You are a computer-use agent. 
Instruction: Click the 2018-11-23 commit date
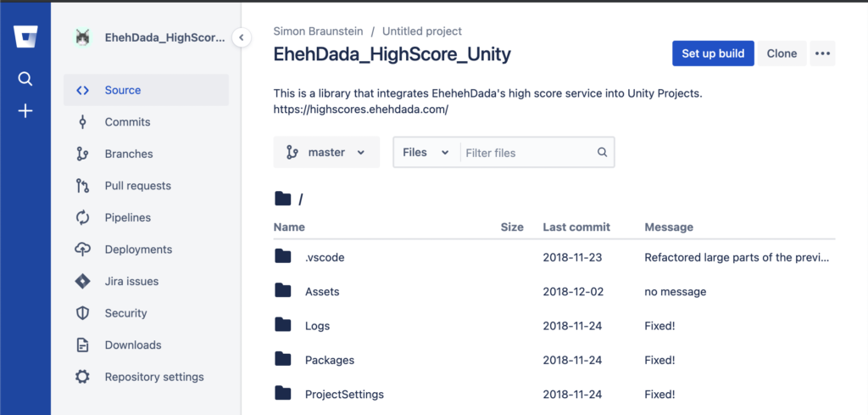pyautogui.click(x=572, y=258)
